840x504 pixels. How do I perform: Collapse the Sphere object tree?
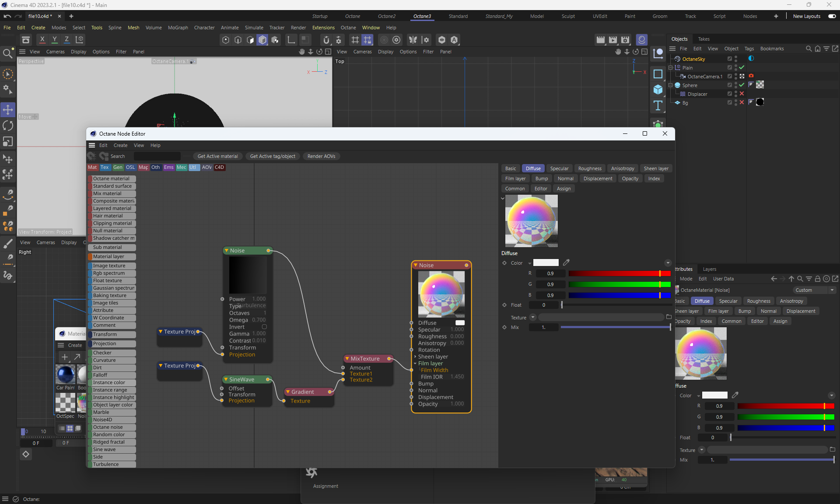tap(670, 85)
